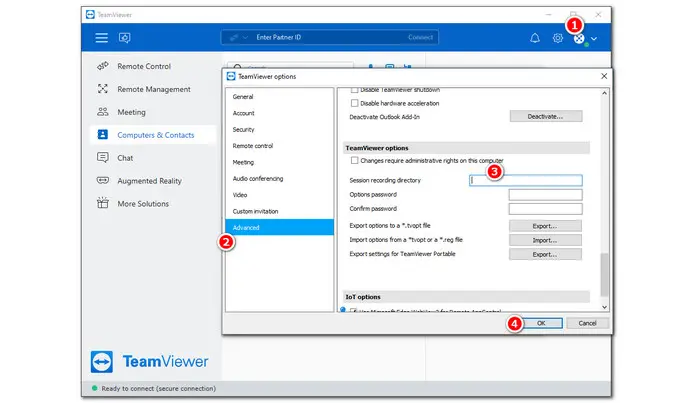Select the Advanced options category
The width and height of the screenshot is (700, 403).
[x=279, y=227]
